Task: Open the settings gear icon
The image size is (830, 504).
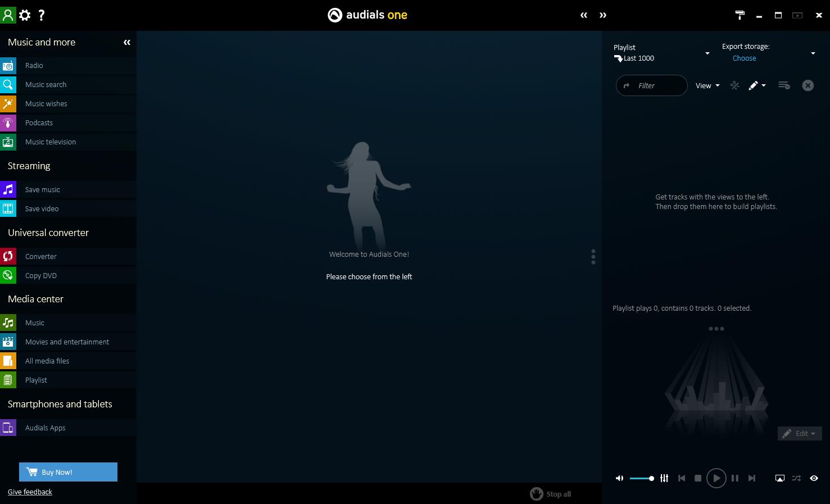Action: point(25,15)
